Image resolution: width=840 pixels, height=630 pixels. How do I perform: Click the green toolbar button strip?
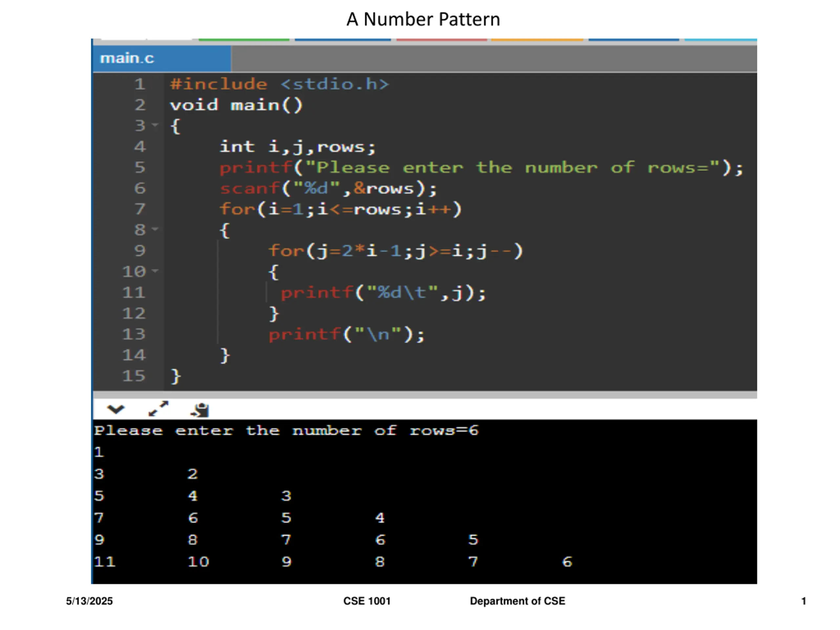(244, 40)
